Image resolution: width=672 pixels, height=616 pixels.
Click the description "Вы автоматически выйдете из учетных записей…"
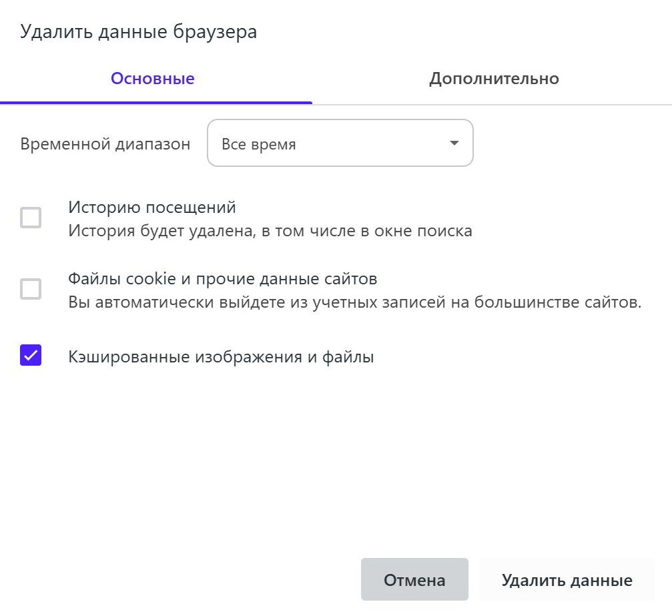point(354,302)
